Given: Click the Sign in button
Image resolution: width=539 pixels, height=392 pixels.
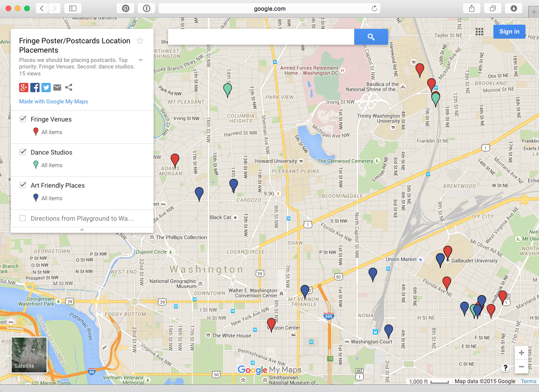Looking at the screenshot, I should (509, 32).
